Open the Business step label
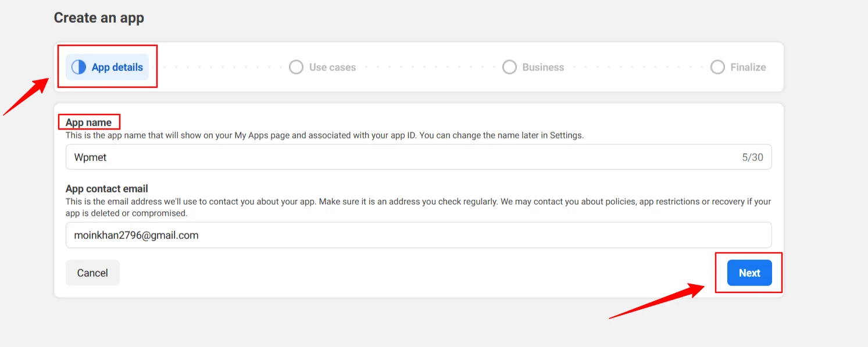This screenshot has width=868, height=347. tap(543, 67)
